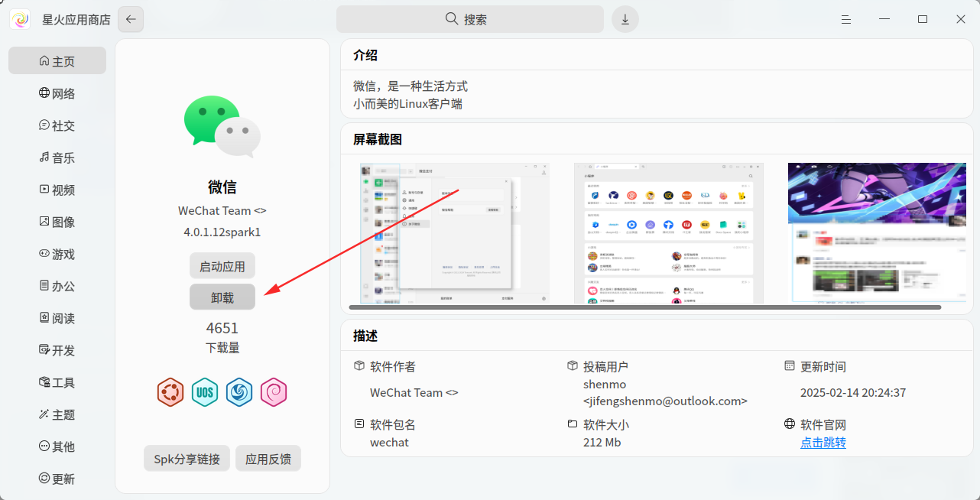Open the 游戏 games category

click(57, 254)
